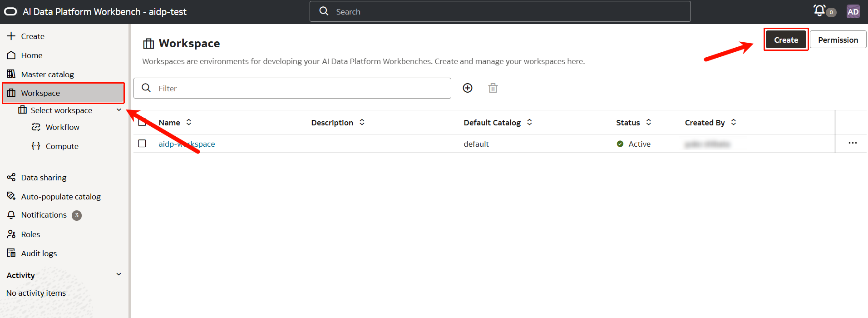Click the plus icon beside Create in sidebar
868x318 pixels.
click(x=11, y=36)
